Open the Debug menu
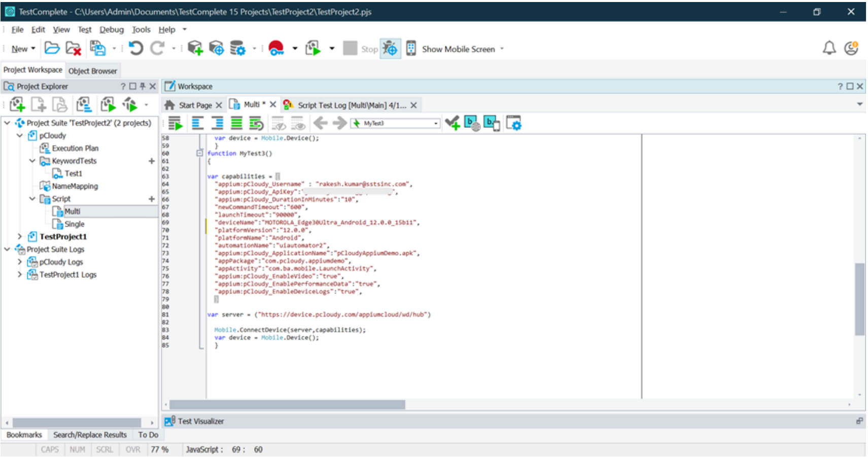The height and width of the screenshot is (457, 868). (x=111, y=30)
